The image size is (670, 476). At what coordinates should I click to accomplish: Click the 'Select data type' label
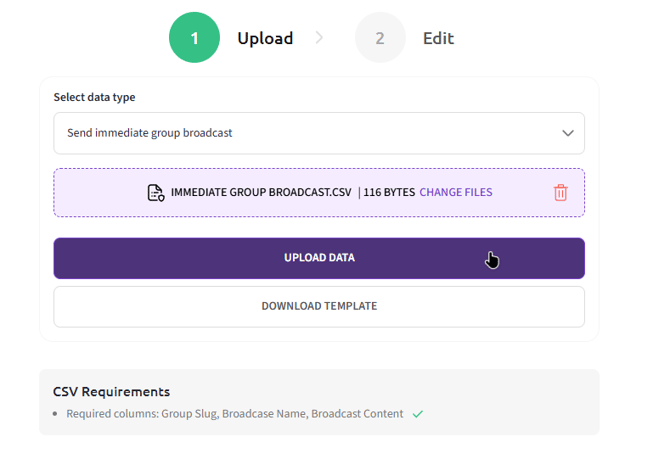94,97
